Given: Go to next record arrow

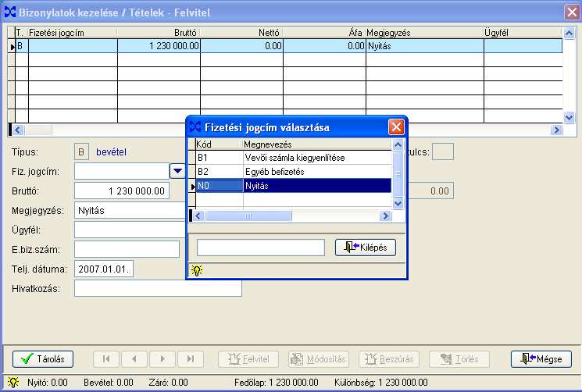Looking at the screenshot, I should click(x=162, y=359).
